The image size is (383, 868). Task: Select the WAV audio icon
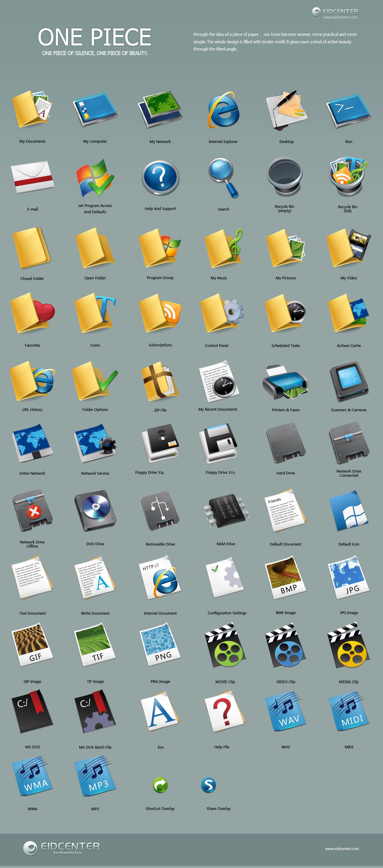pyautogui.click(x=286, y=711)
